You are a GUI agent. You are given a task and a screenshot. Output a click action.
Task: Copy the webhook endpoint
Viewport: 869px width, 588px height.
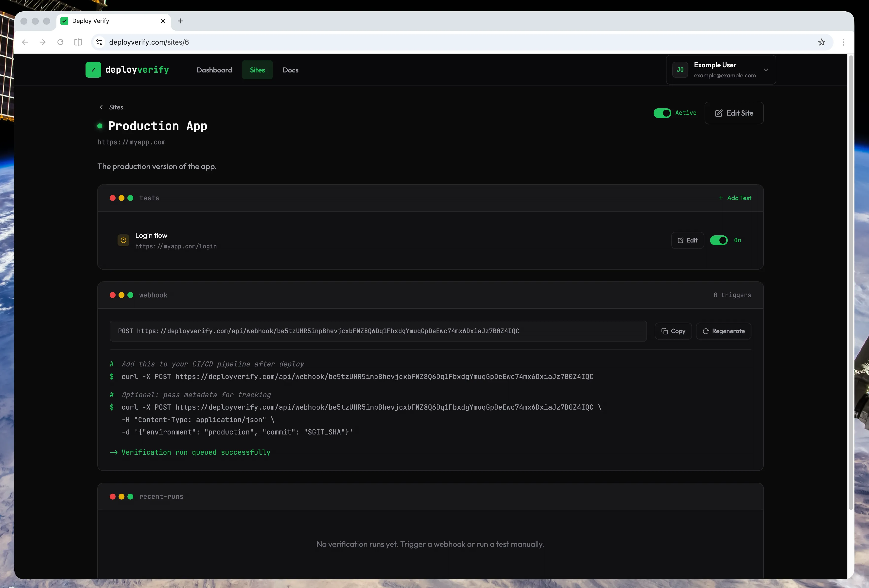pos(673,331)
